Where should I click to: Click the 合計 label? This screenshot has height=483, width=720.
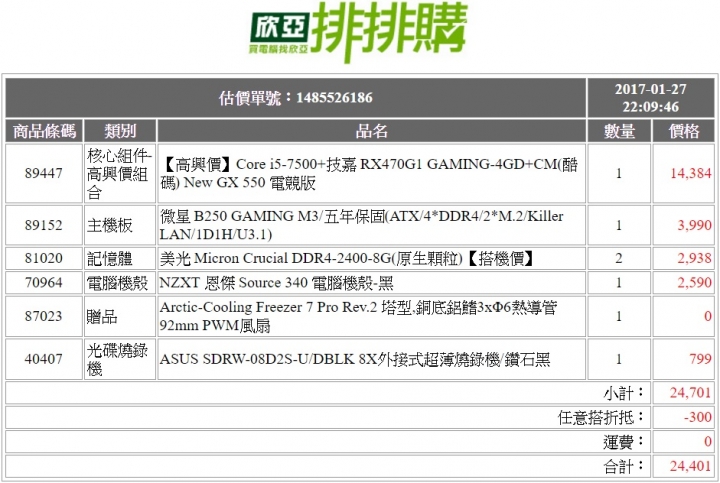click(x=624, y=466)
